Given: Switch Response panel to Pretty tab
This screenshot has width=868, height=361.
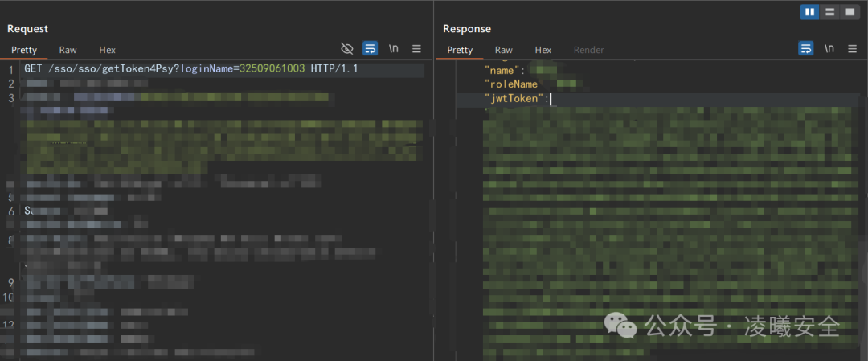Looking at the screenshot, I should pos(460,50).
